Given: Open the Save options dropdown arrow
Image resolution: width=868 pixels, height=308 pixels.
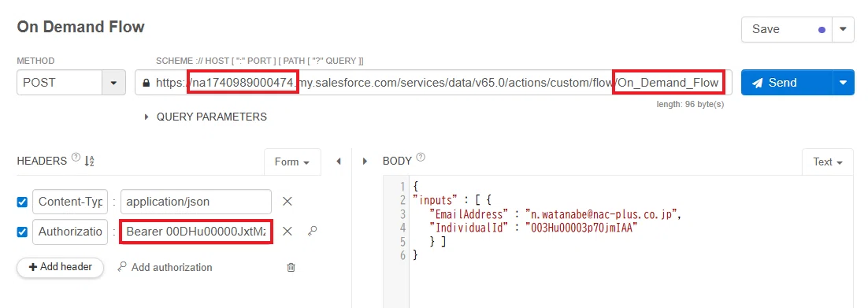Looking at the screenshot, I should 843,29.
